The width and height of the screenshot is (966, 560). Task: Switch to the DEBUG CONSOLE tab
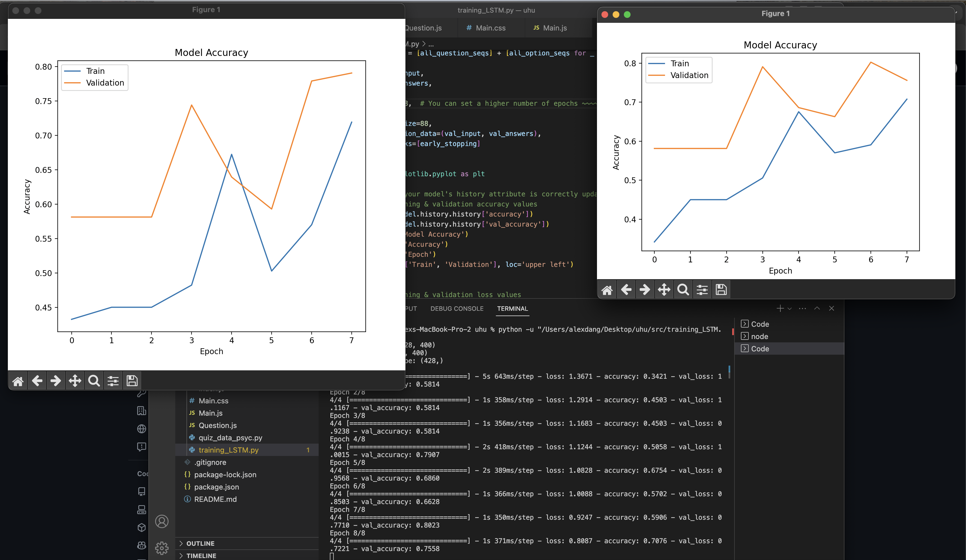tap(457, 309)
